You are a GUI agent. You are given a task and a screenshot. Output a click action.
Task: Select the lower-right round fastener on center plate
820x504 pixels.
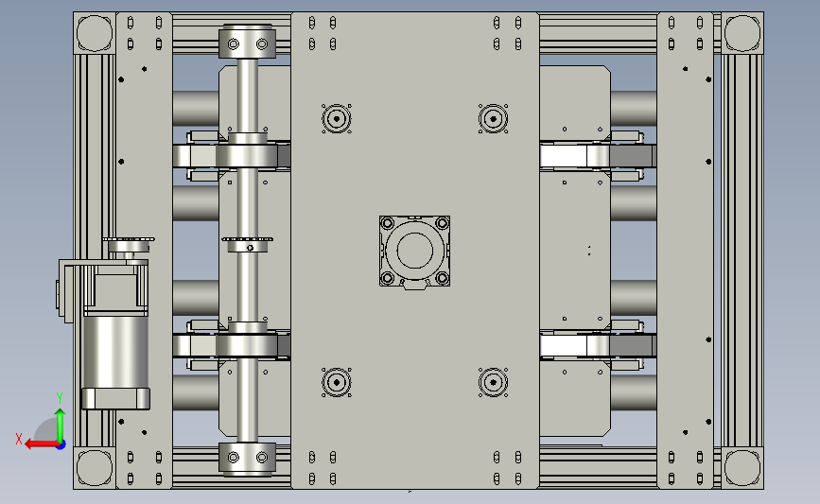[493, 382]
